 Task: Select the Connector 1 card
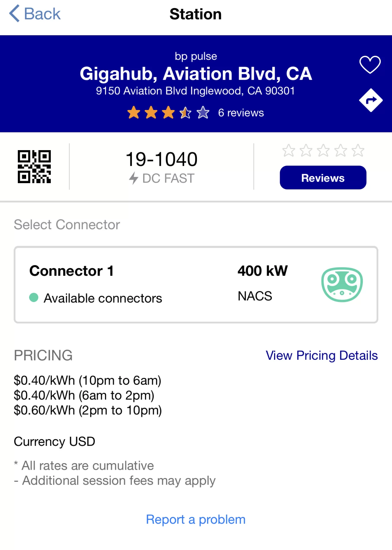point(196,285)
